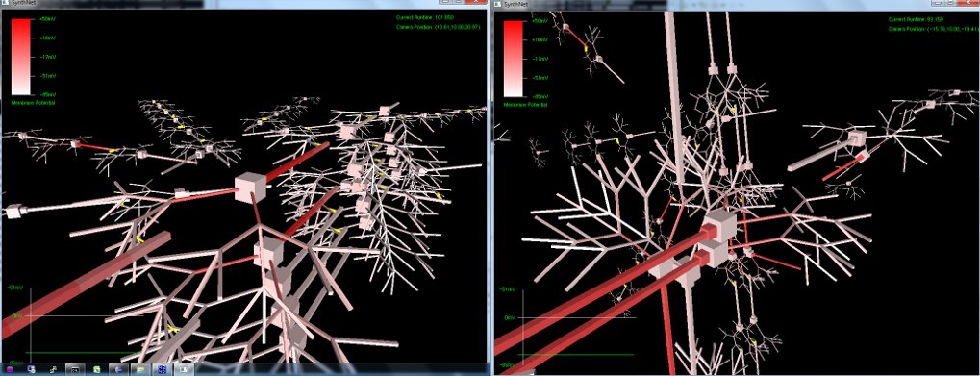Click the purple icon at taskbar start

(x=10, y=370)
